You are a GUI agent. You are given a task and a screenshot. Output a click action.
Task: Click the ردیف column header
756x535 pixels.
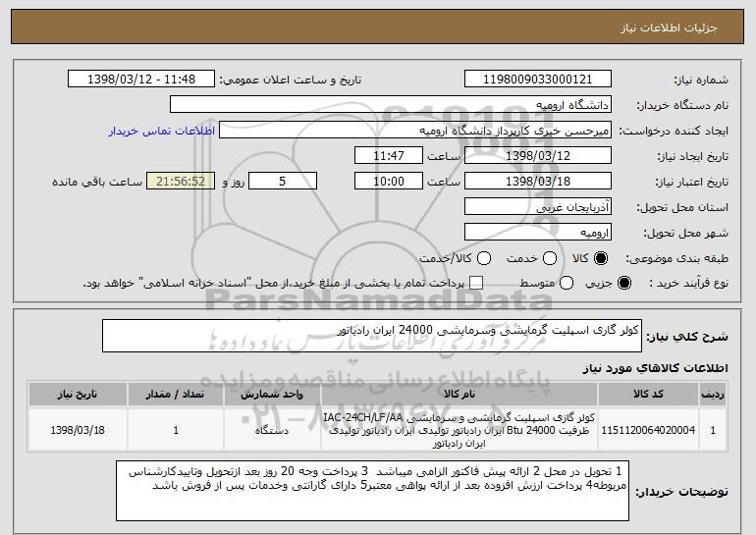point(713,395)
